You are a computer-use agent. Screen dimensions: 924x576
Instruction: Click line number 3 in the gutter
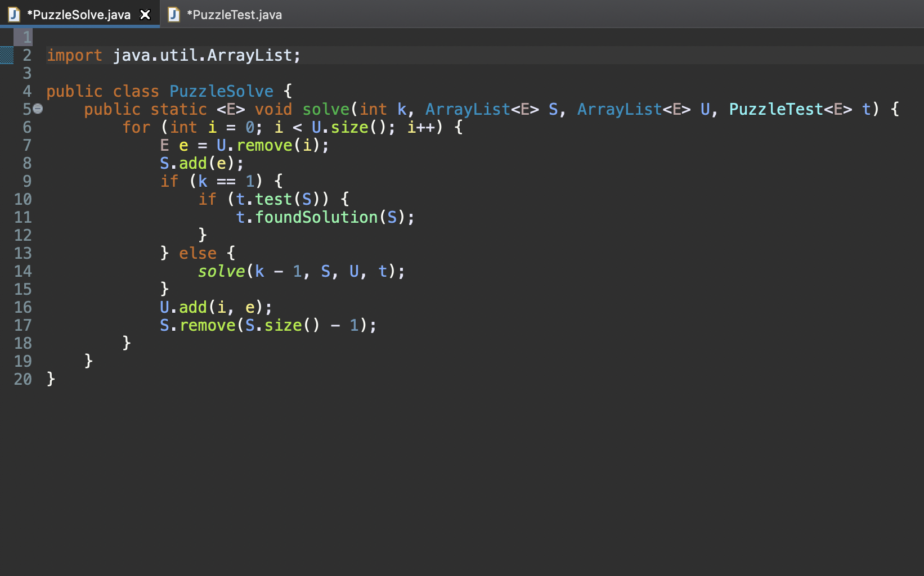coord(26,73)
